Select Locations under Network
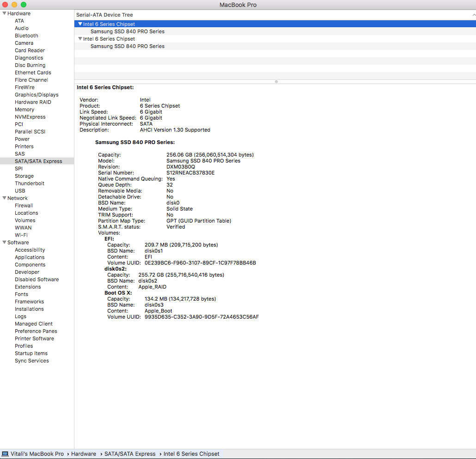The height and width of the screenshot is (459, 476). pos(26,213)
